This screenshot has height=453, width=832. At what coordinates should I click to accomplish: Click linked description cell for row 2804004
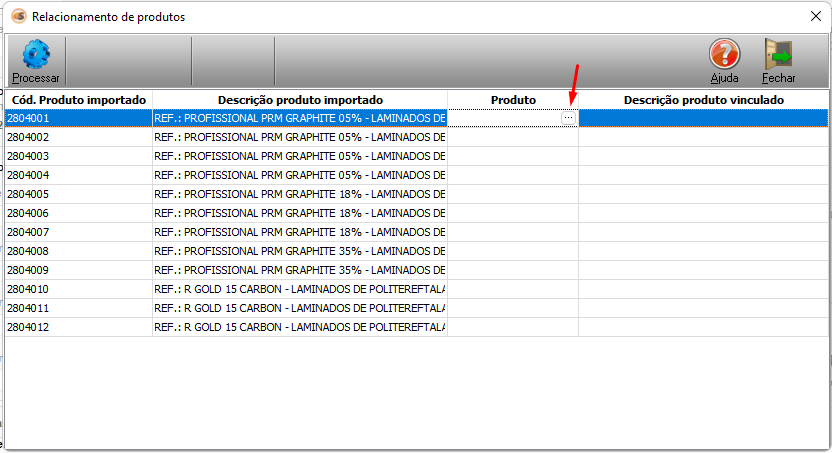pos(703,175)
